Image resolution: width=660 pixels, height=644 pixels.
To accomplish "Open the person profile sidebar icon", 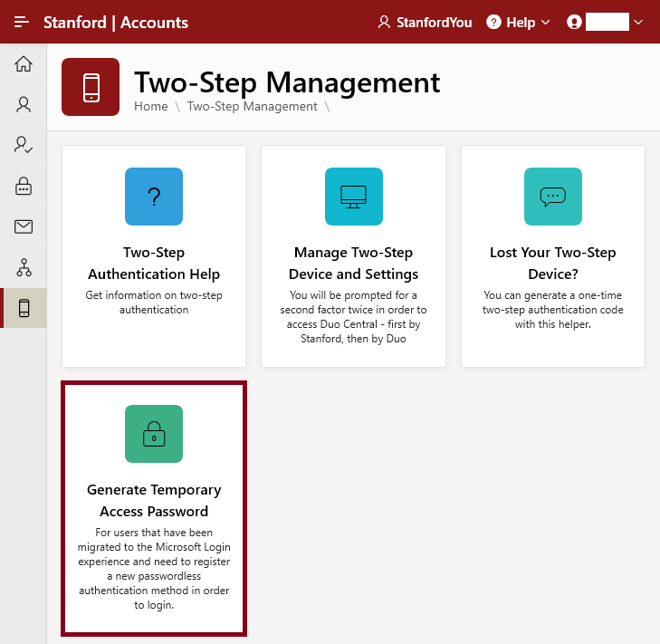I will (x=24, y=104).
